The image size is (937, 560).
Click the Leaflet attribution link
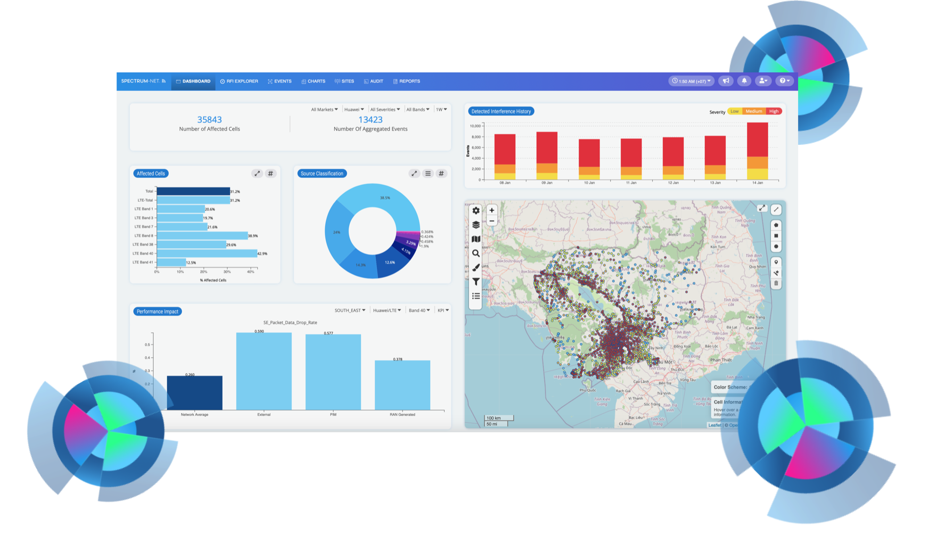point(714,425)
